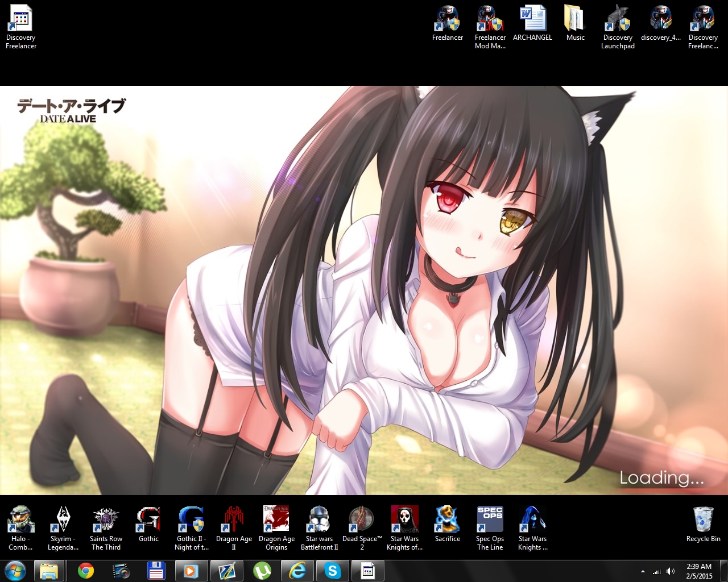
Task: Launch Skyrim - Legendary Edition shortcut
Action: click(63, 528)
